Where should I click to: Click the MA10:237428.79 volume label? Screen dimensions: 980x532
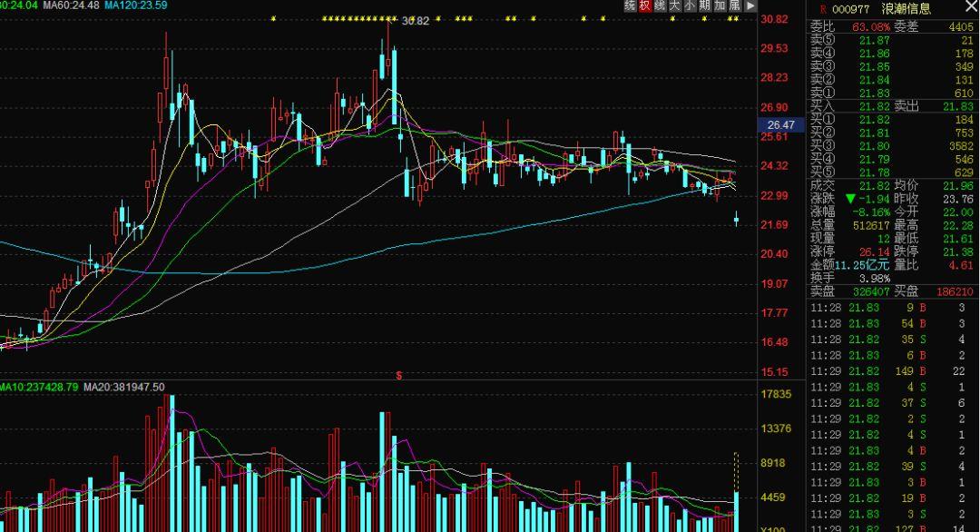pos(39,387)
